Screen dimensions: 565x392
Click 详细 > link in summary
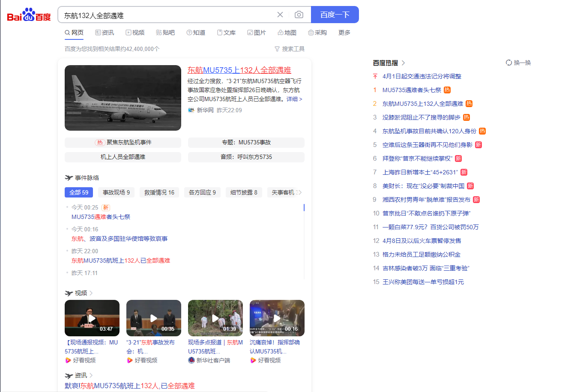point(294,99)
